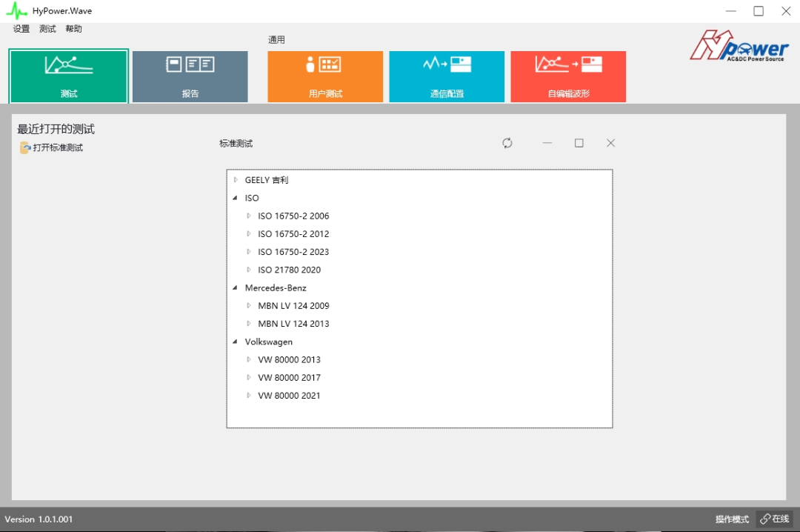
Task: Collapse the Volkswagen tree node
Action: pyautogui.click(x=236, y=342)
